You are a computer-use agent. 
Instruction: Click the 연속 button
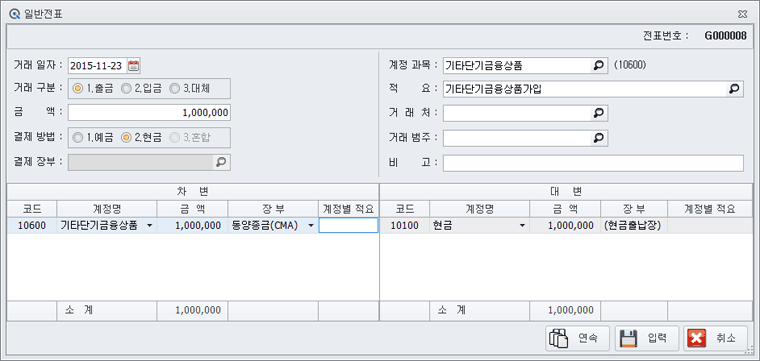578,338
